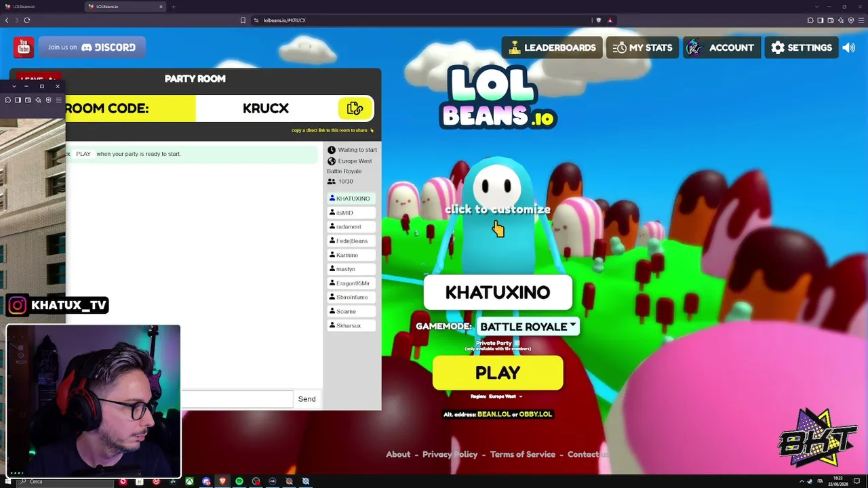
Task: Open game Settings
Action: 802,47
